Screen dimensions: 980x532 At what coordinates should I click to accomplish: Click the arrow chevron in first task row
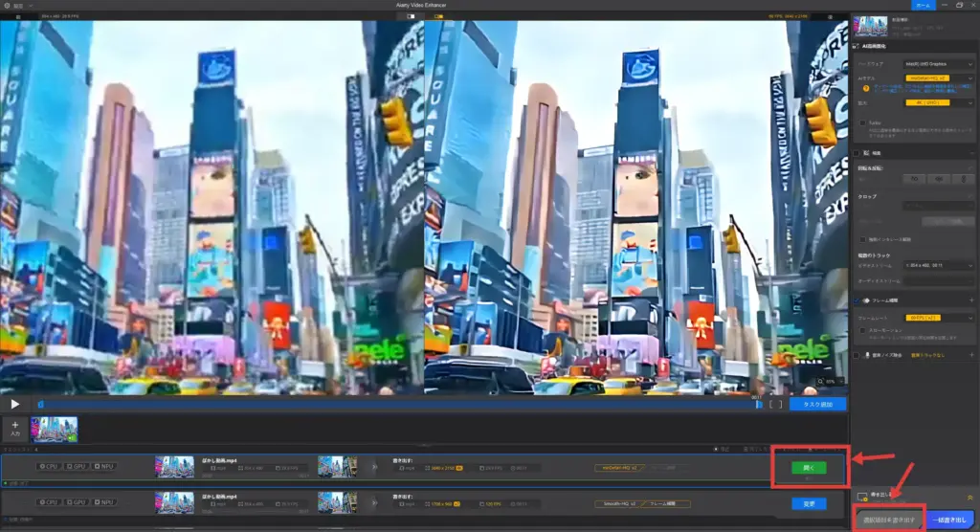pos(375,467)
